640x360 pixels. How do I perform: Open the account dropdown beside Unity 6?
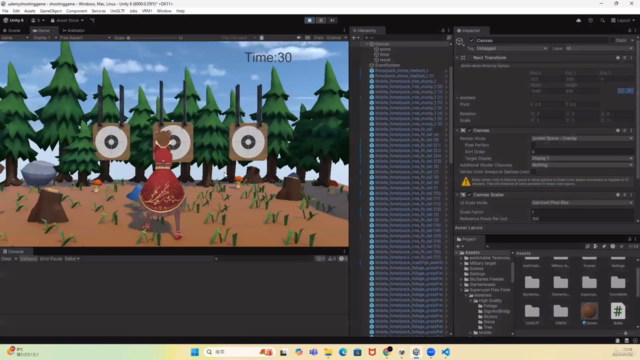coord(38,20)
